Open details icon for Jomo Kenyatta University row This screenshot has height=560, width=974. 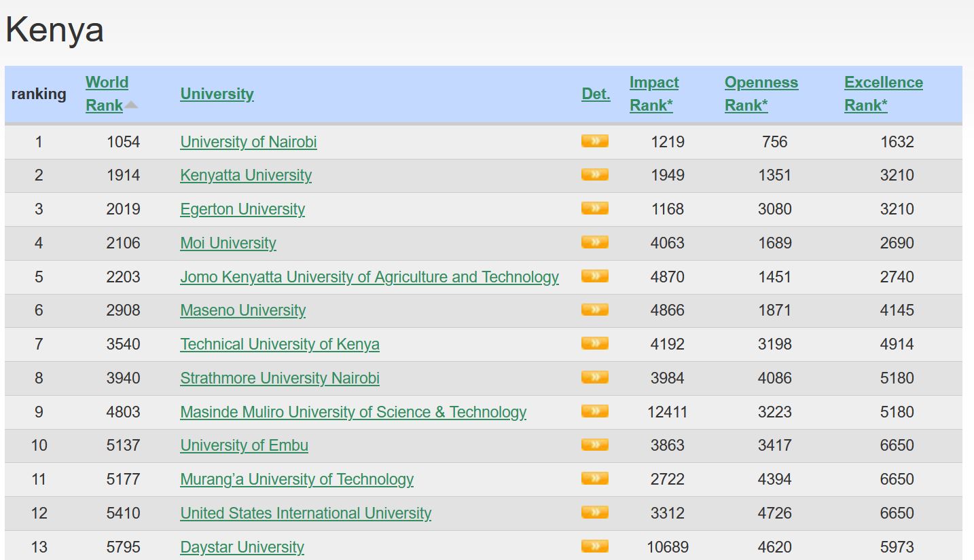(x=594, y=276)
